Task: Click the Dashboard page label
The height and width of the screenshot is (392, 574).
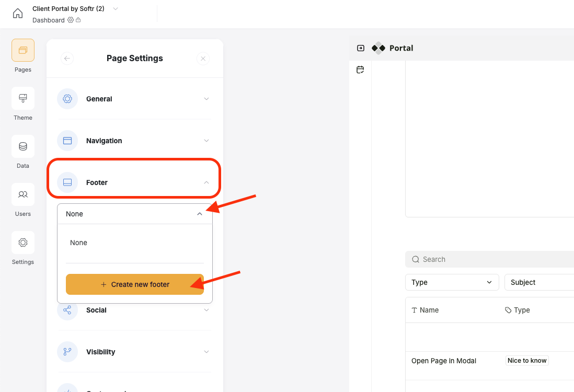Action: click(x=48, y=20)
